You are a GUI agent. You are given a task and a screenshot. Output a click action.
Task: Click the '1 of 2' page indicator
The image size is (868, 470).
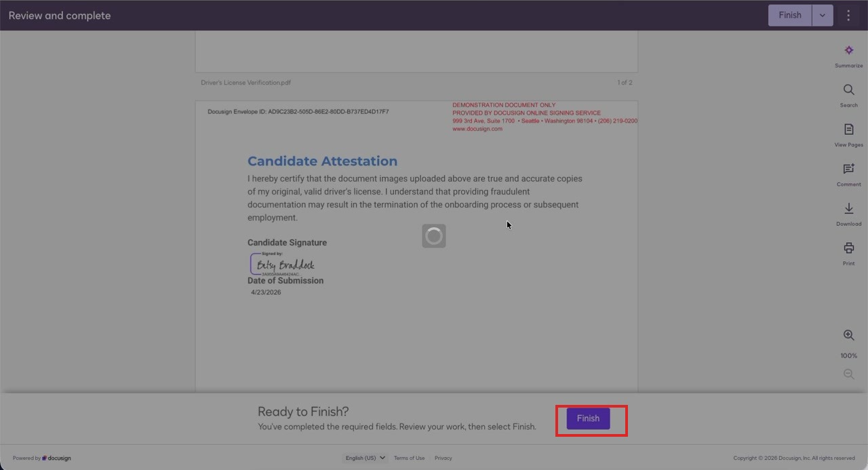(625, 83)
